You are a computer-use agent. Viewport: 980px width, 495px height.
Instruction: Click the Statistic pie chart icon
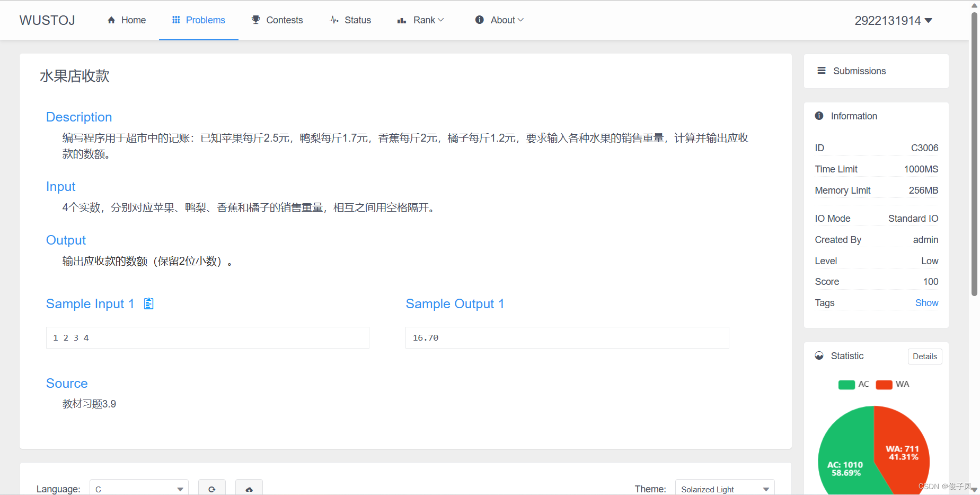pos(819,355)
